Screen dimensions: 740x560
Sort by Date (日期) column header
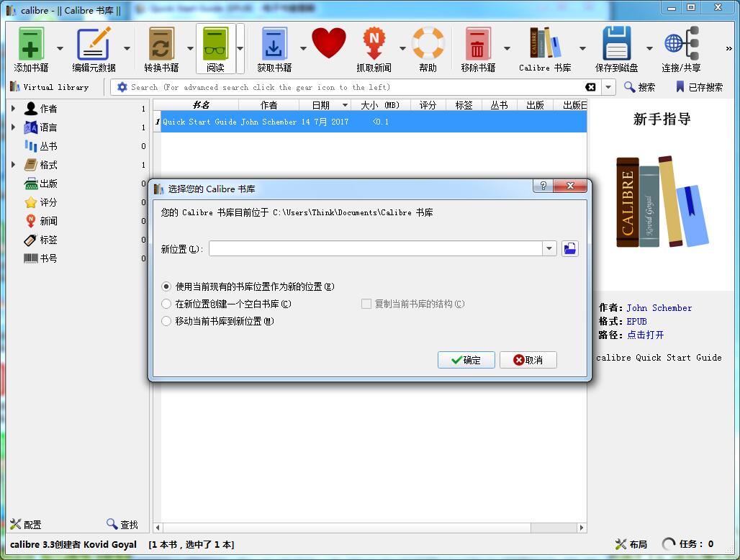coord(325,105)
